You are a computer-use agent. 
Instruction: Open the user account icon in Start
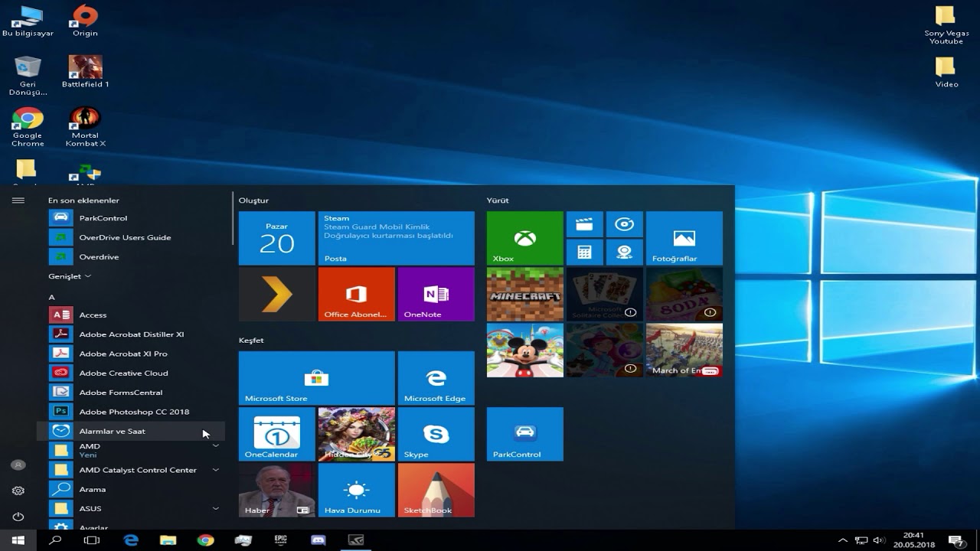pos(18,465)
